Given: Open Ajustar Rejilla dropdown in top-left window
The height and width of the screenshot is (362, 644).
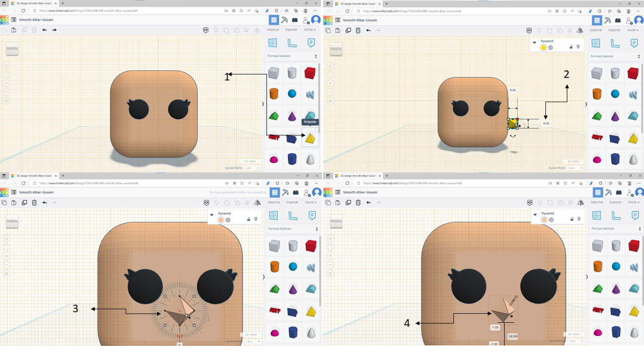Looking at the screenshot, I should (252, 168).
